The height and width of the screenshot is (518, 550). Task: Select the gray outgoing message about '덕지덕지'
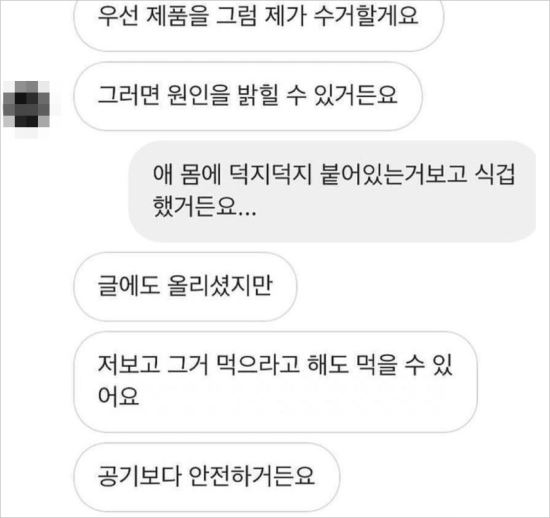[x=332, y=191]
